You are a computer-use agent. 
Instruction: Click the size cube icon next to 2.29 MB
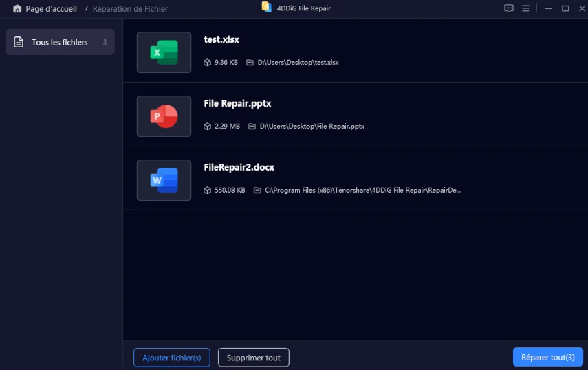pos(207,127)
